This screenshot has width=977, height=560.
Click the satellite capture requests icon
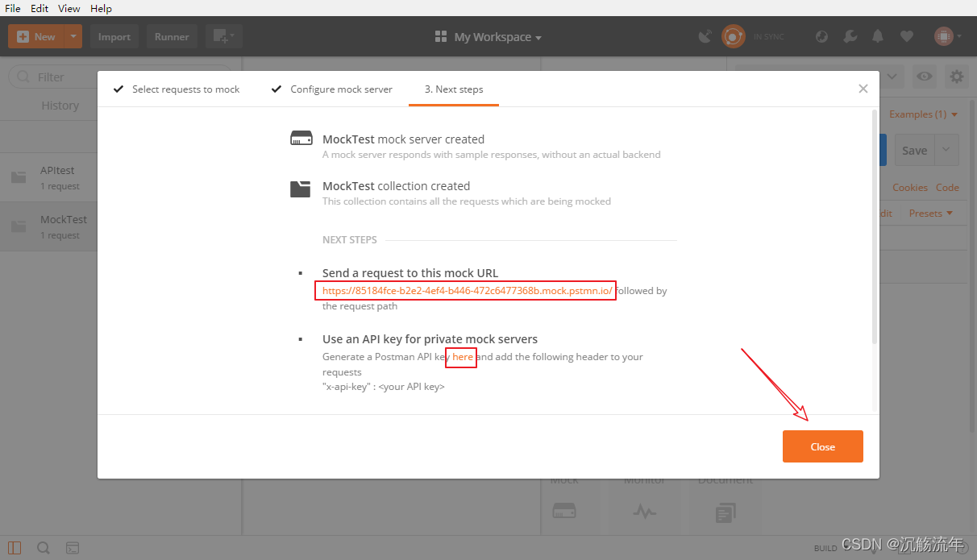click(705, 36)
